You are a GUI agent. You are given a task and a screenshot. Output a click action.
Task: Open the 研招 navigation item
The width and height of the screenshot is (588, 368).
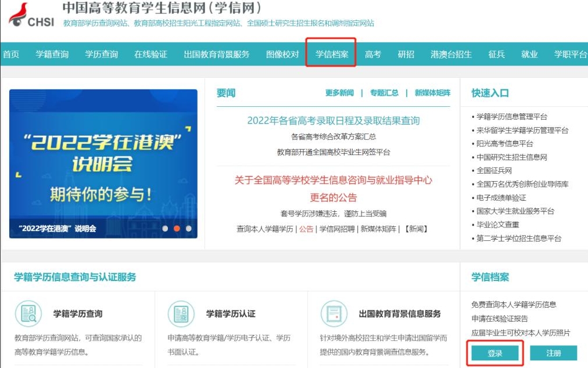tap(406, 55)
